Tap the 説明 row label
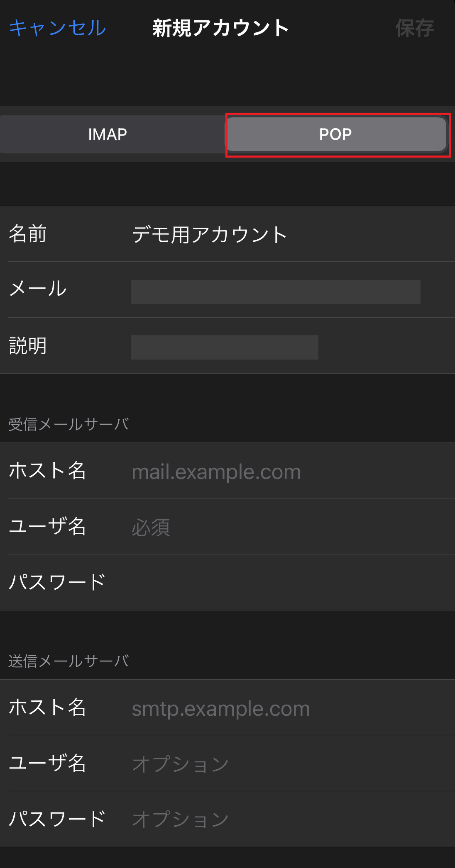Screen dimensions: 455x868 tap(27, 346)
